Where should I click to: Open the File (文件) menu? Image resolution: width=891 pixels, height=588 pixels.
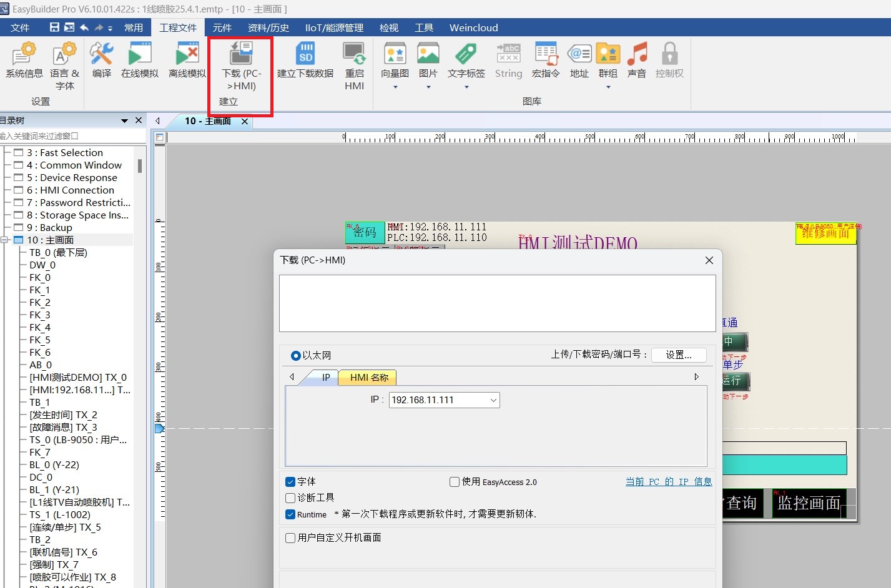(x=20, y=27)
